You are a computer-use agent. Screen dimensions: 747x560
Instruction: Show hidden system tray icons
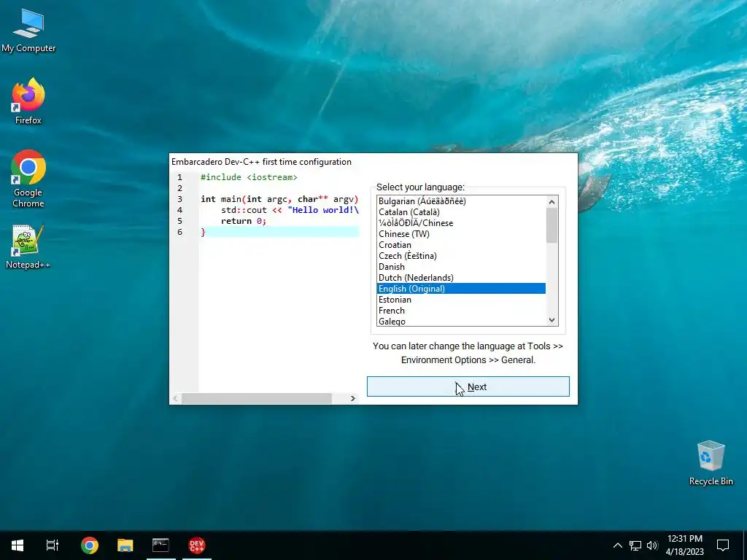point(617,545)
